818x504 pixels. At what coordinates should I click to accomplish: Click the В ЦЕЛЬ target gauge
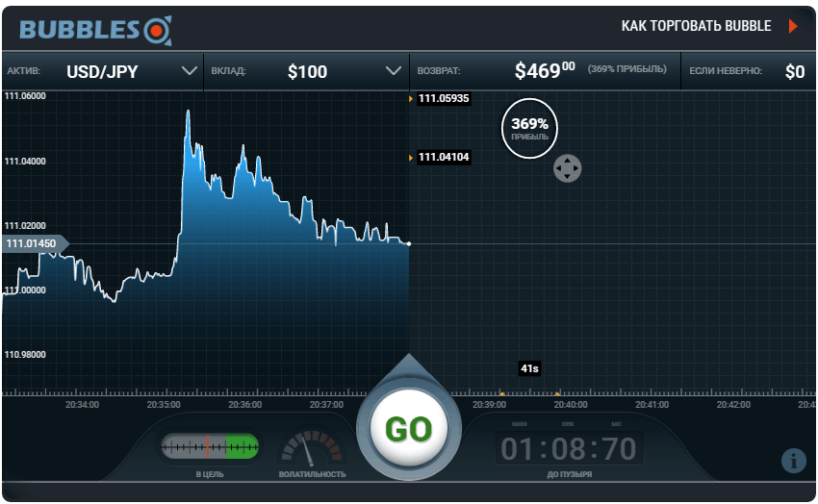(210, 446)
